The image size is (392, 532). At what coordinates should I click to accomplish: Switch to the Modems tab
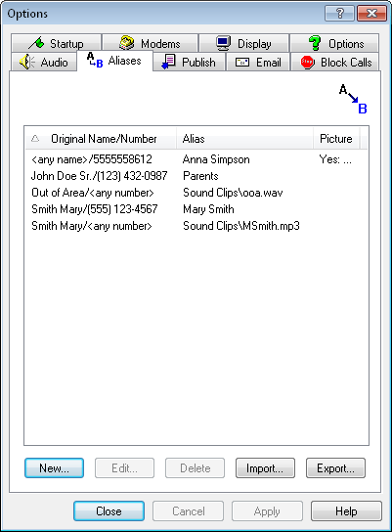pyautogui.click(x=150, y=43)
